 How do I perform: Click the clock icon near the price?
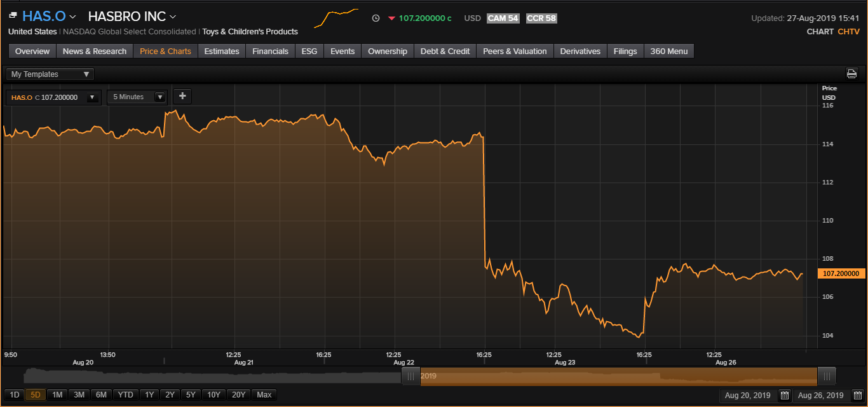point(376,18)
